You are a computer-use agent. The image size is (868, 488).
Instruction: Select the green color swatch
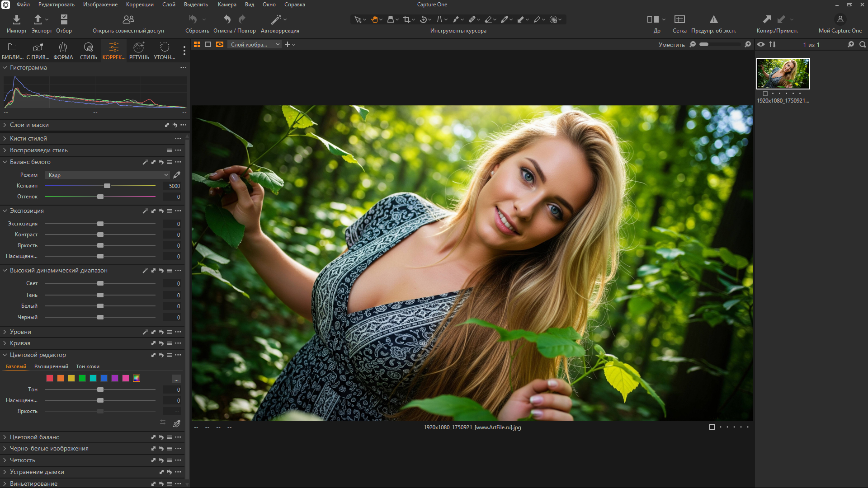point(82,378)
